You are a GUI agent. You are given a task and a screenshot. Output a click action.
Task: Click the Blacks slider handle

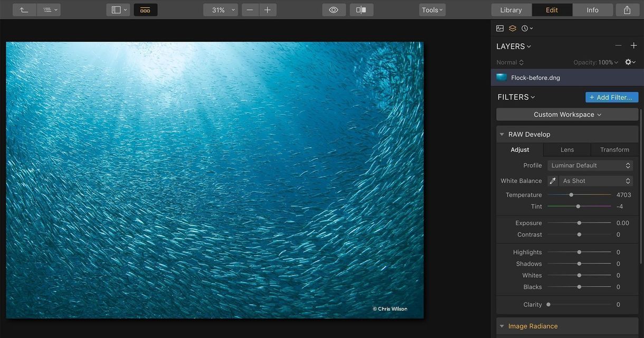[579, 287]
